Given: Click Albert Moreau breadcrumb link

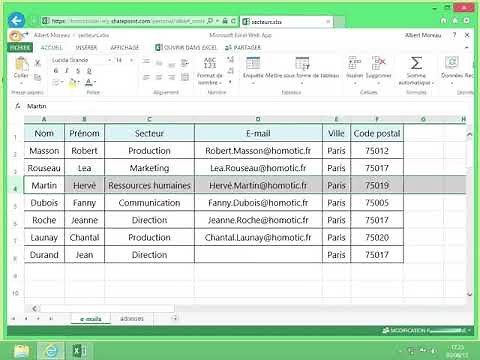Looking at the screenshot, I should click(x=52, y=35).
